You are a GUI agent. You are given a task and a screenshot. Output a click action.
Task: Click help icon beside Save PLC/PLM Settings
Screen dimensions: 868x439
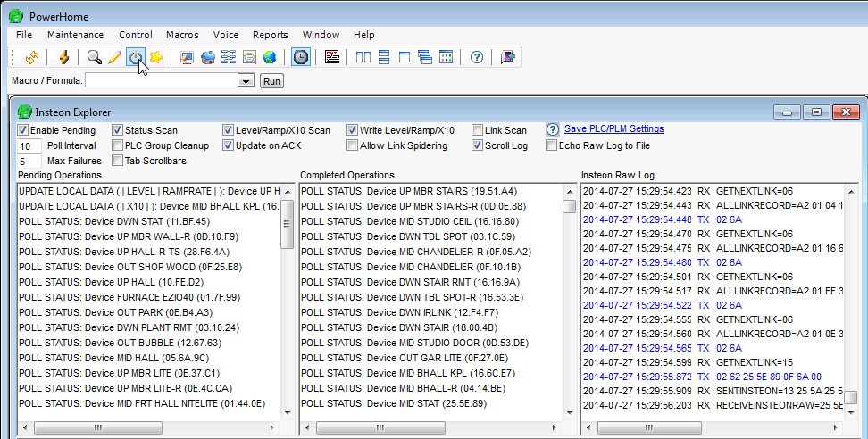pyautogui.click(x=553, y=129)
